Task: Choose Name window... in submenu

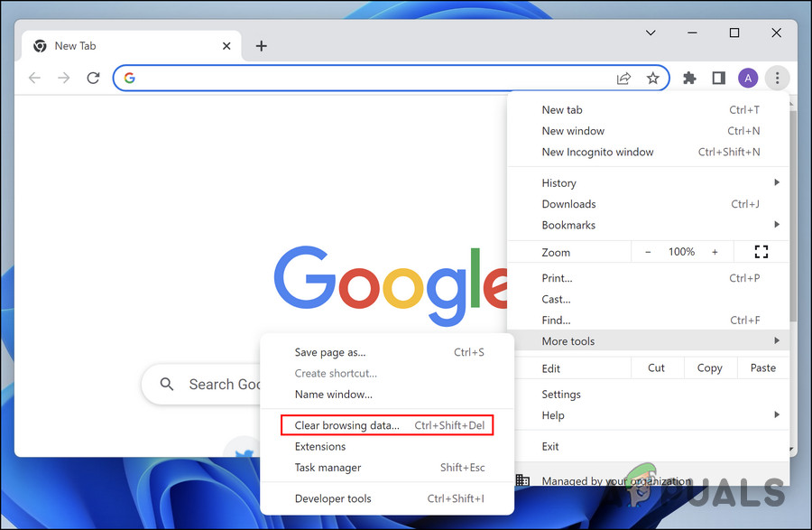Action: [x=387, y=395]
